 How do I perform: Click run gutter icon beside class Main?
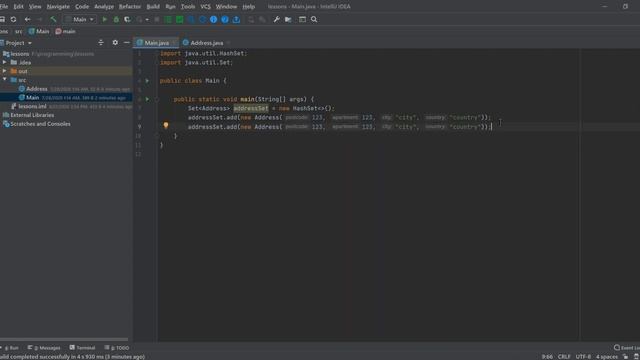tap(147, 81)
